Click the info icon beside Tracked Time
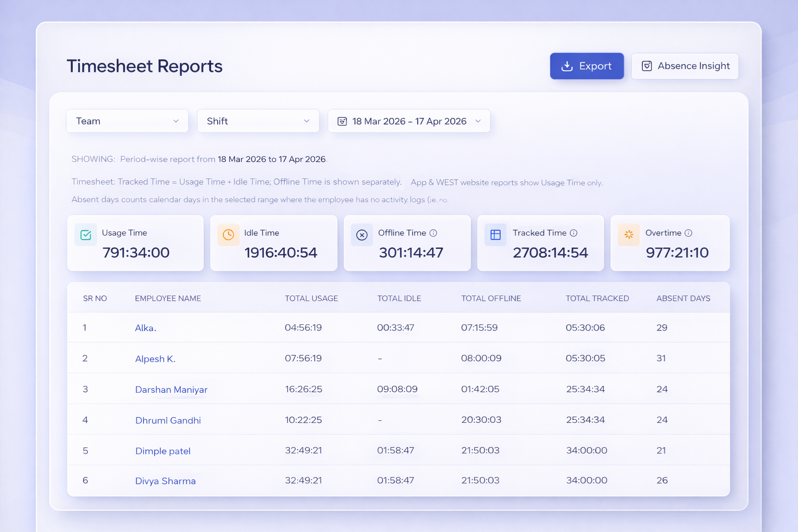This screenshot has height=532, width=798. click(574, 233)
